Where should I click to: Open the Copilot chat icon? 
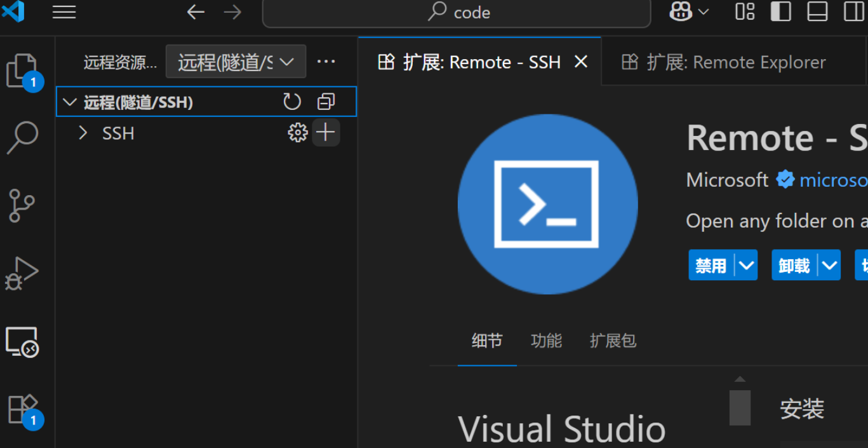681,11
